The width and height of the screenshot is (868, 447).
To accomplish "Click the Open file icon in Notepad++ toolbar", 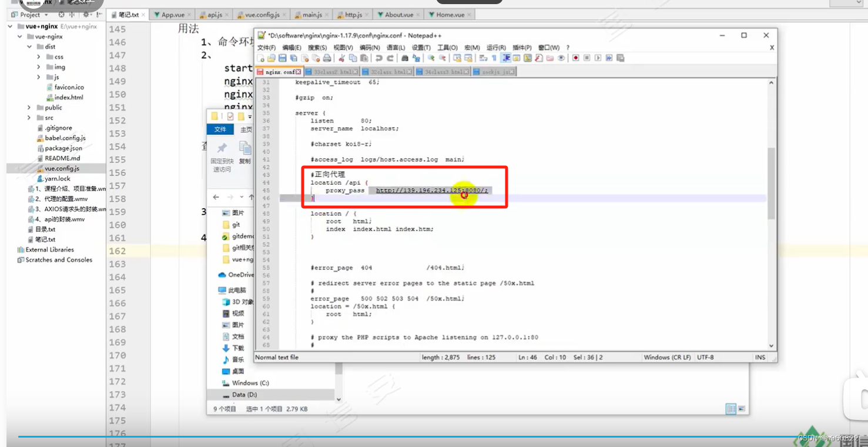I will pos(271,58).
